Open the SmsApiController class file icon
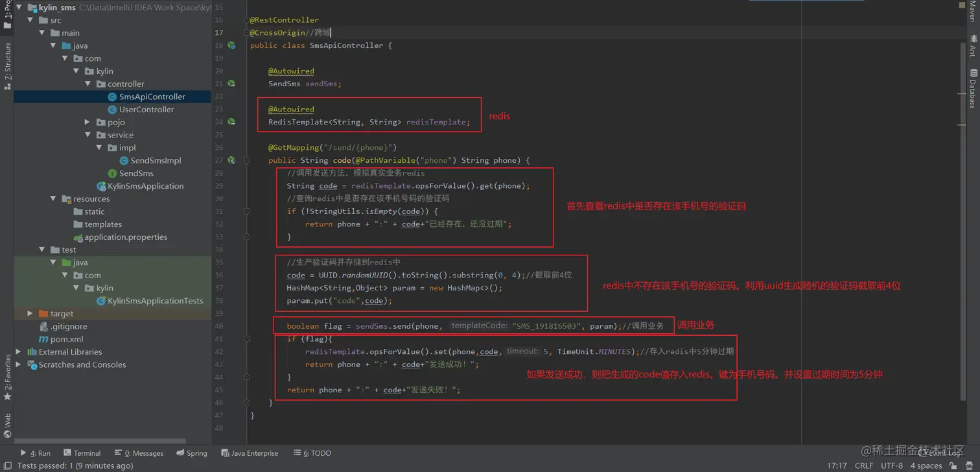Viewport: 980px width, 472px height. click(112, 97)
